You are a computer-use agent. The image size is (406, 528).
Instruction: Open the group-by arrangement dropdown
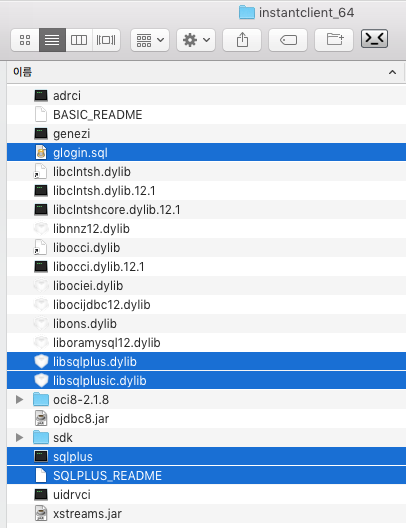coord(150,40)
